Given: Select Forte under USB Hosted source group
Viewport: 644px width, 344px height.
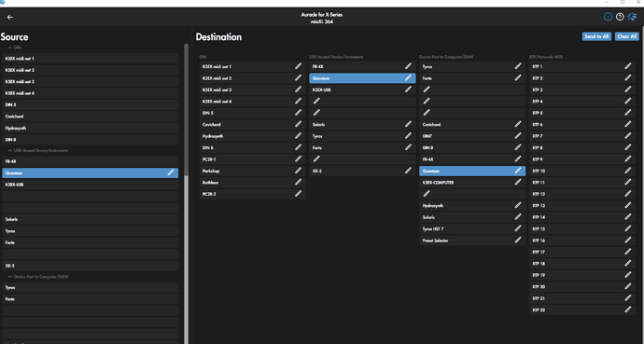Looking at the screenshot, I should click(91, 242).
